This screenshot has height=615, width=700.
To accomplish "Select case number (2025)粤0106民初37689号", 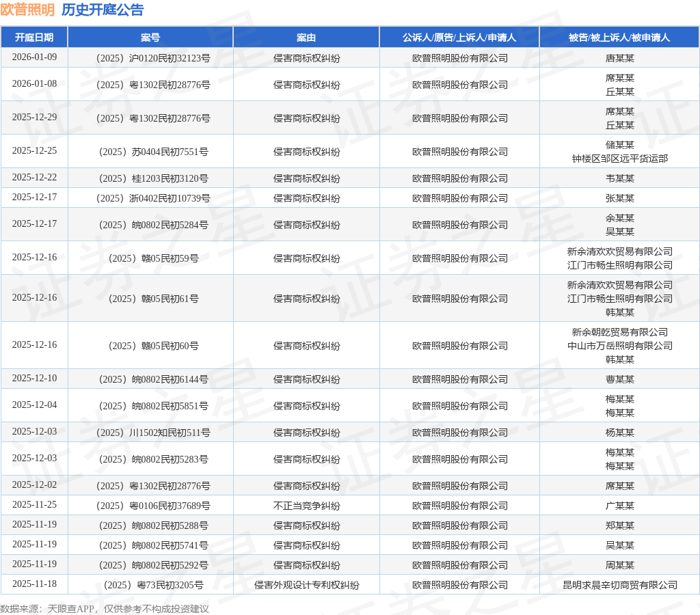I will [153, 506].
